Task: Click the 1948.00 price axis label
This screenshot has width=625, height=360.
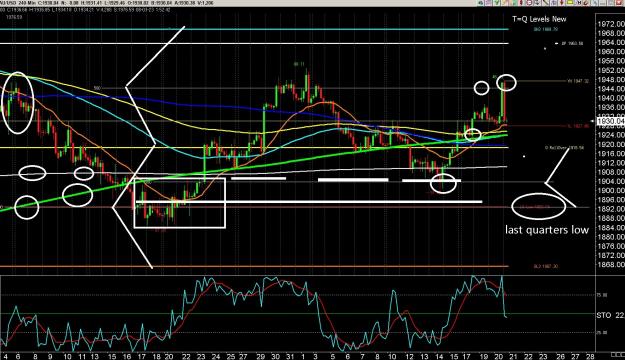Action: pos(611,79)
